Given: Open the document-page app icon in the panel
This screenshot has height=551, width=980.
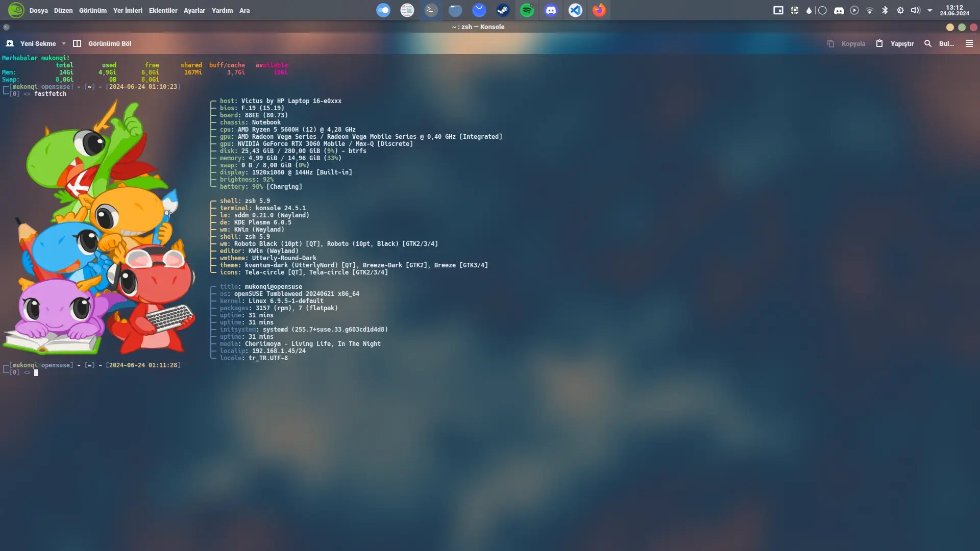Looking at the screenshot, I should (407, 10).
